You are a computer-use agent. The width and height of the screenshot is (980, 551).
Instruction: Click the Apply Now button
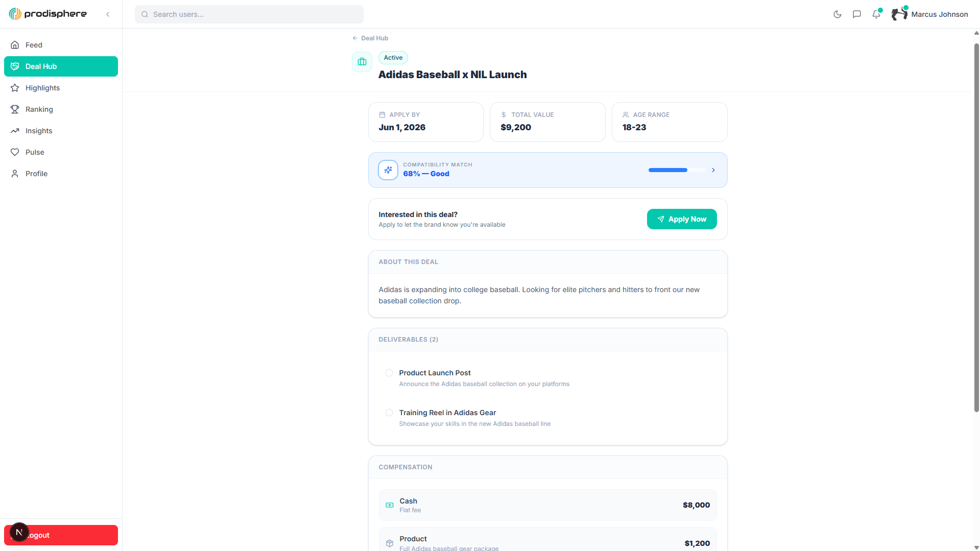click(682, 219)
